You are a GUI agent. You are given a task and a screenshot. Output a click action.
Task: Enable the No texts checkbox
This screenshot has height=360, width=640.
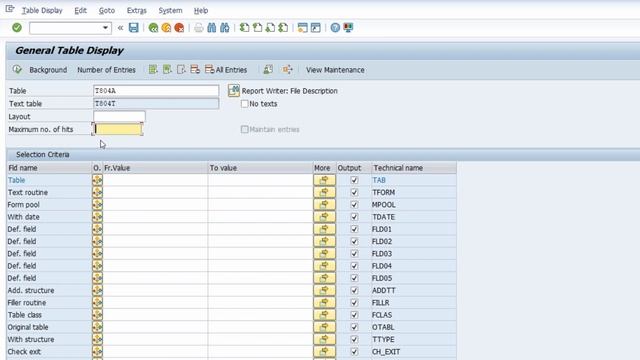coord(244,104)
